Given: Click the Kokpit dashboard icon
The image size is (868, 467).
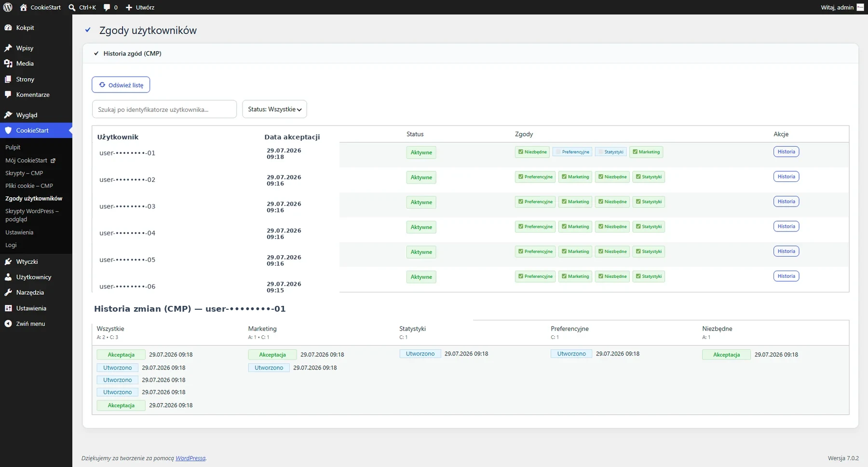Looking at the screenshot, I should (8, 28).
